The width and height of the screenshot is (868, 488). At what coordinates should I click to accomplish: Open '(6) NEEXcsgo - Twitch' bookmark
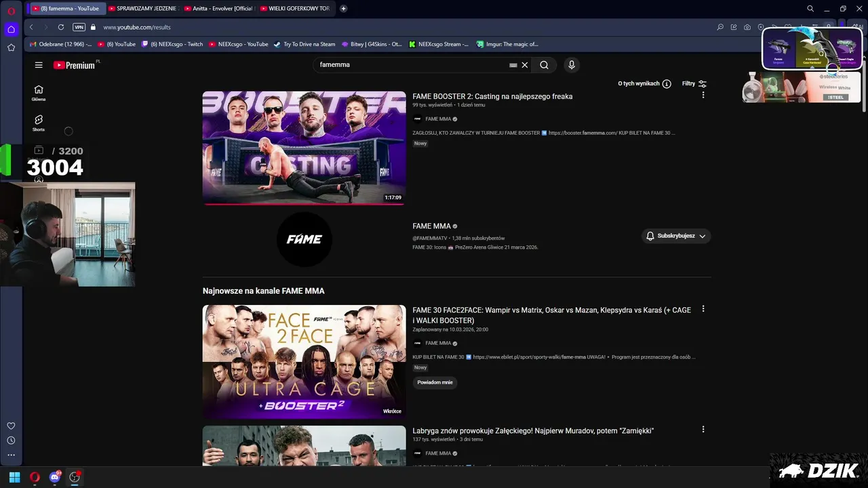[x=172, y=44]
